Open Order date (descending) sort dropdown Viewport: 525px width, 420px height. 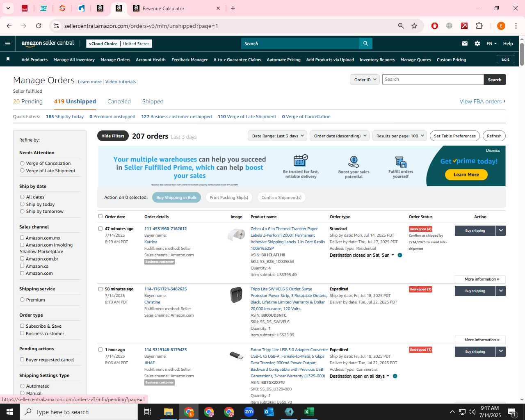[x=340, y=136]
